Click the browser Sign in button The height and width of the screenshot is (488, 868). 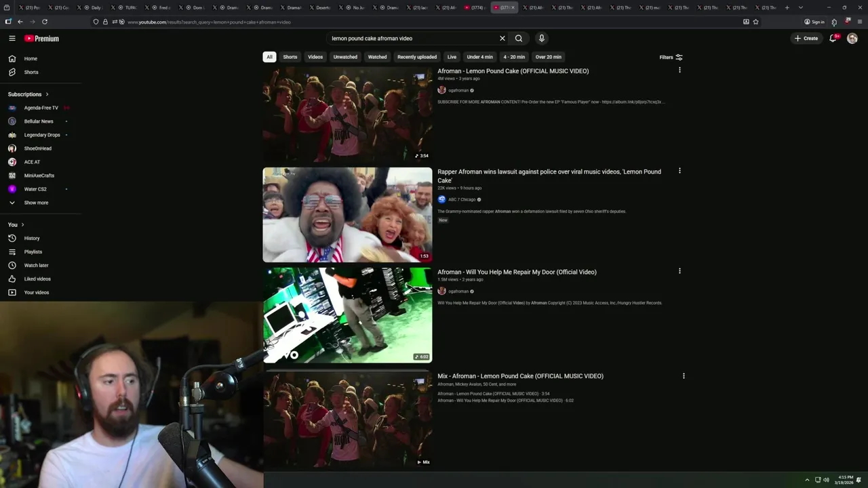[814, 22]
